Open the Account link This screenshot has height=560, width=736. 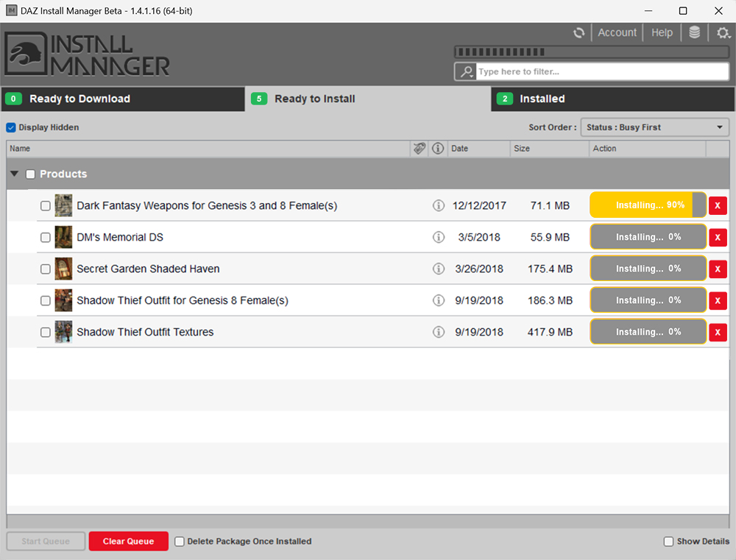617,32
